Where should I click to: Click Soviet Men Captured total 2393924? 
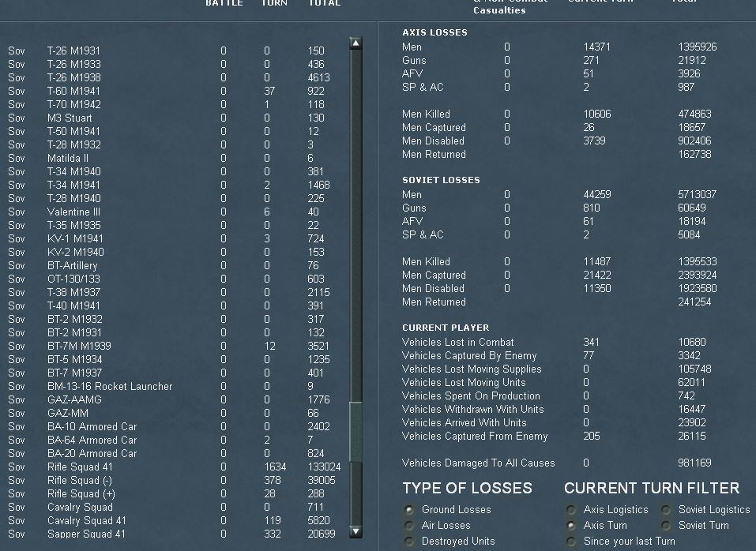point(698,275)
